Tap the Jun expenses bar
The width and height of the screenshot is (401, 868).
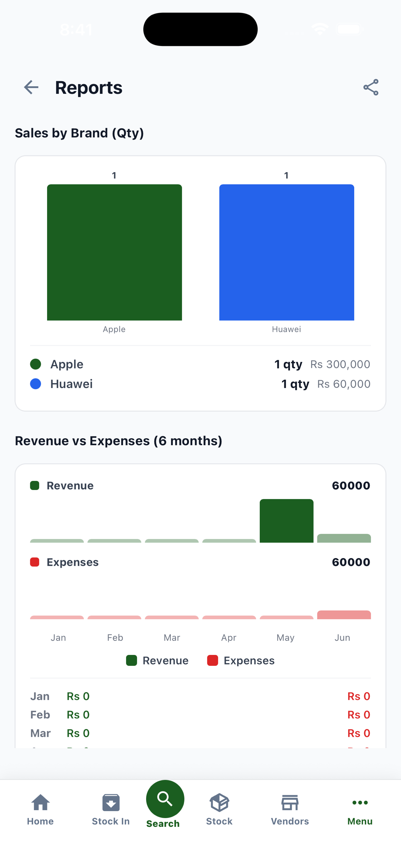pos(344,615)
